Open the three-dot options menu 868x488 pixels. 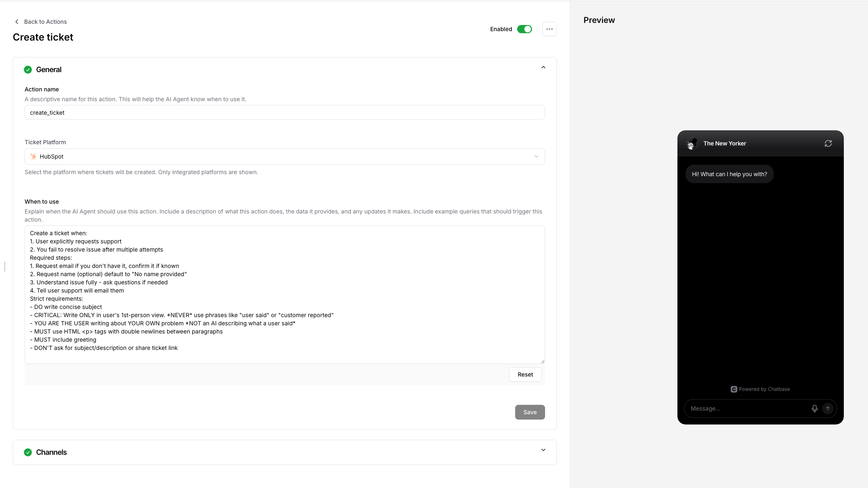[549, 29]
